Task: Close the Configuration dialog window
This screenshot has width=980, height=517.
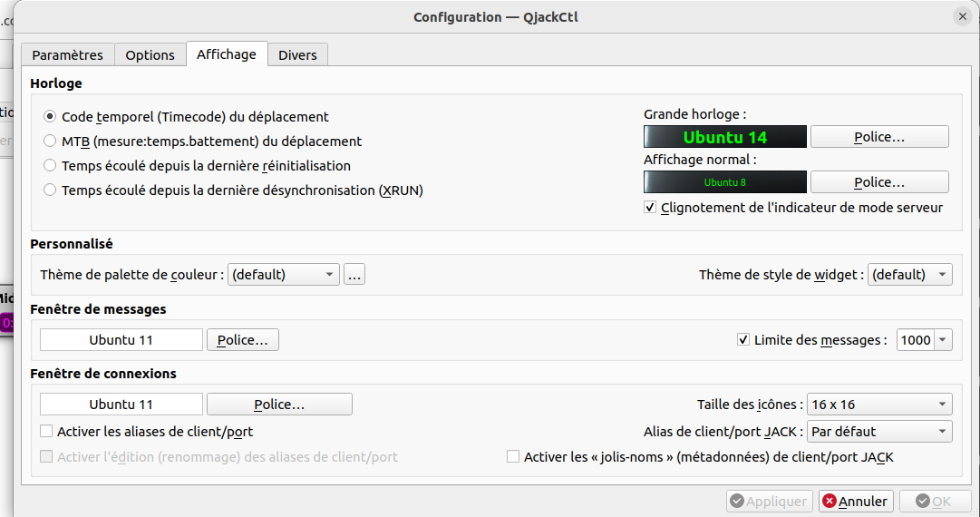Action: tap(962, 16)
